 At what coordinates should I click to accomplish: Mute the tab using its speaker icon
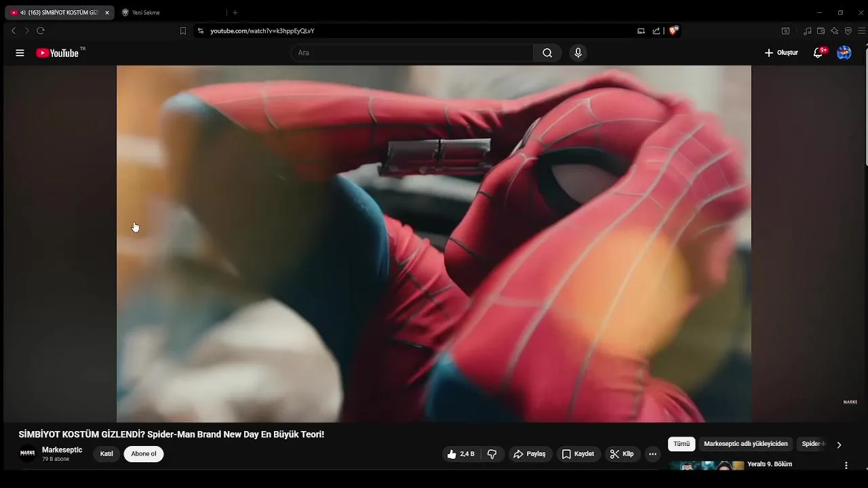pos(22,13)
